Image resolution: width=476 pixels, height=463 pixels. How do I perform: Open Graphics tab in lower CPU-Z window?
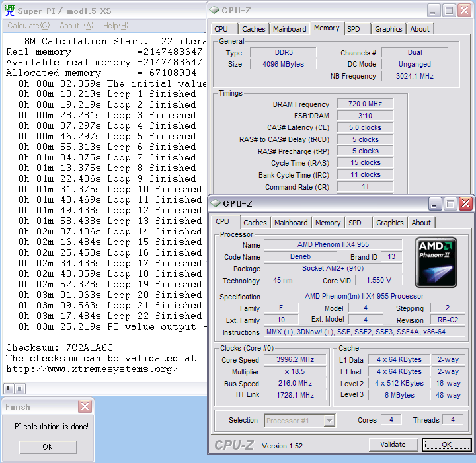coord(390,223)
